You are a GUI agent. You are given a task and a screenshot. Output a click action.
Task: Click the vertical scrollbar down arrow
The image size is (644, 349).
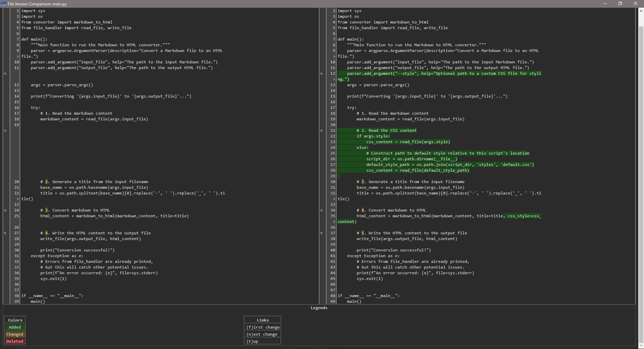coord(641,346)
